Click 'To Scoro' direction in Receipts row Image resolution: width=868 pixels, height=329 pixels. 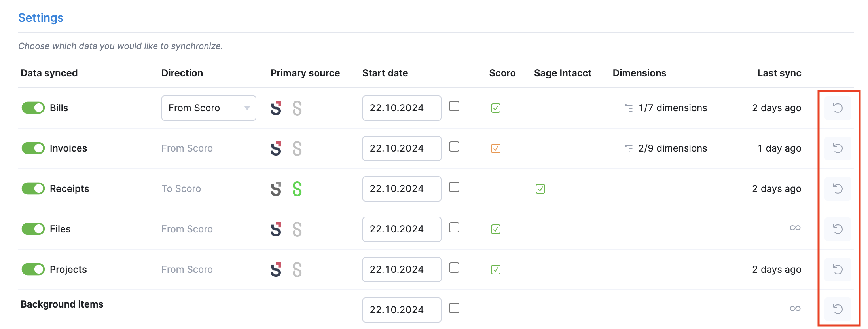click(181, 189)
